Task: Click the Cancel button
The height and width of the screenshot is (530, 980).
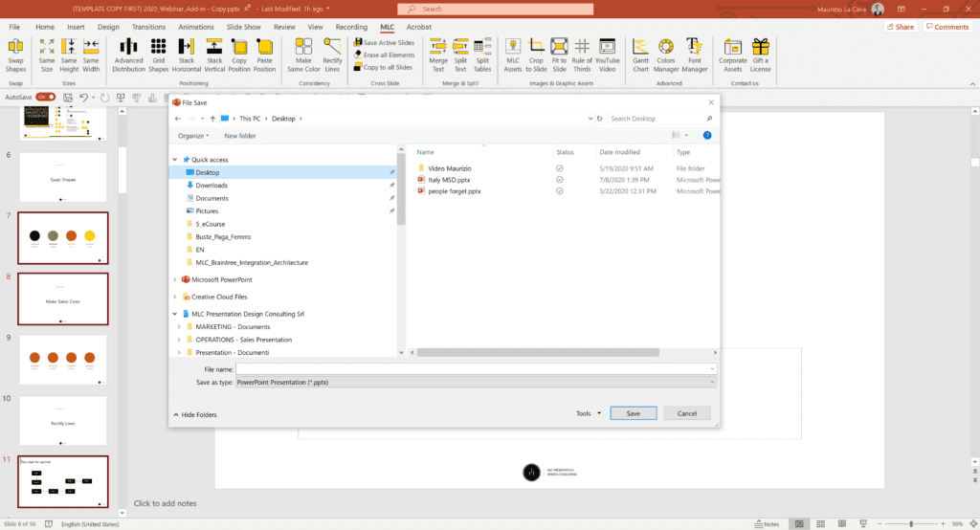Action: tap(686, 413)
